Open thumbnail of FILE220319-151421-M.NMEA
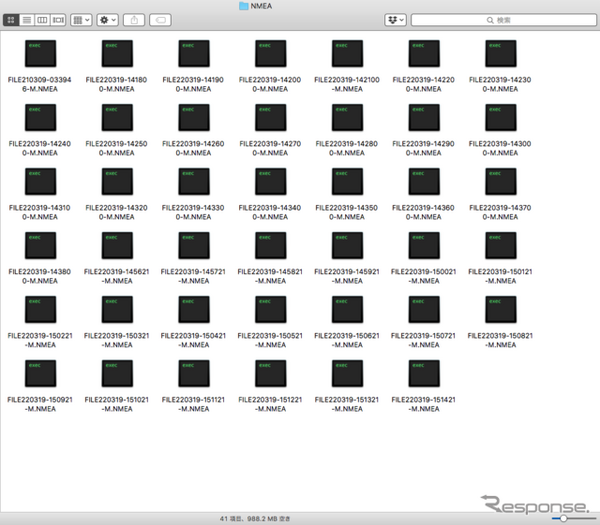Image resolution: width=600 pixels, height=525 pixels. coord(424,373)
